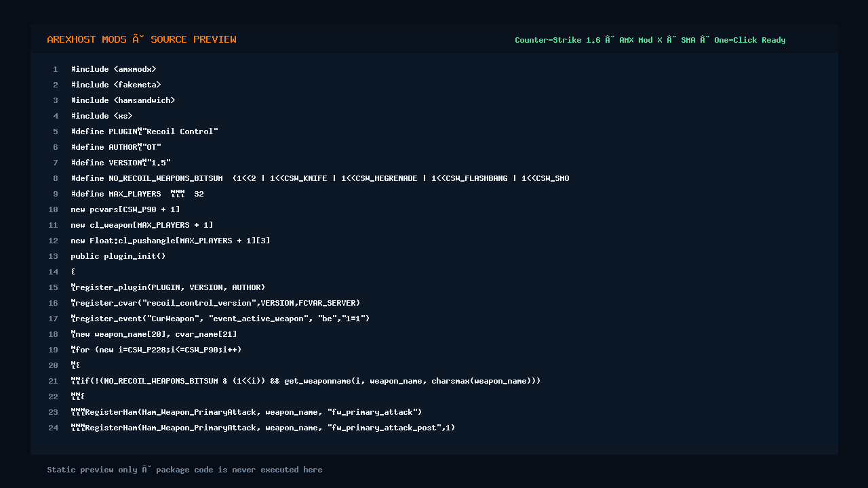Click the '#define MAX_PLAYERS 32' line
Image resolution: width=868 pixels, height=488 pixels.
(x=138, y=194)
